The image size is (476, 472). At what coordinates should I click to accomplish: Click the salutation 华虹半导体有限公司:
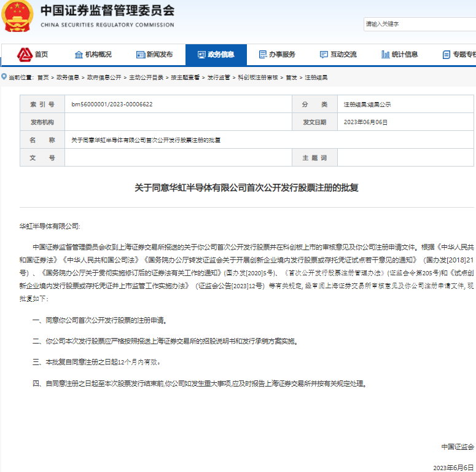click(50, 226)
